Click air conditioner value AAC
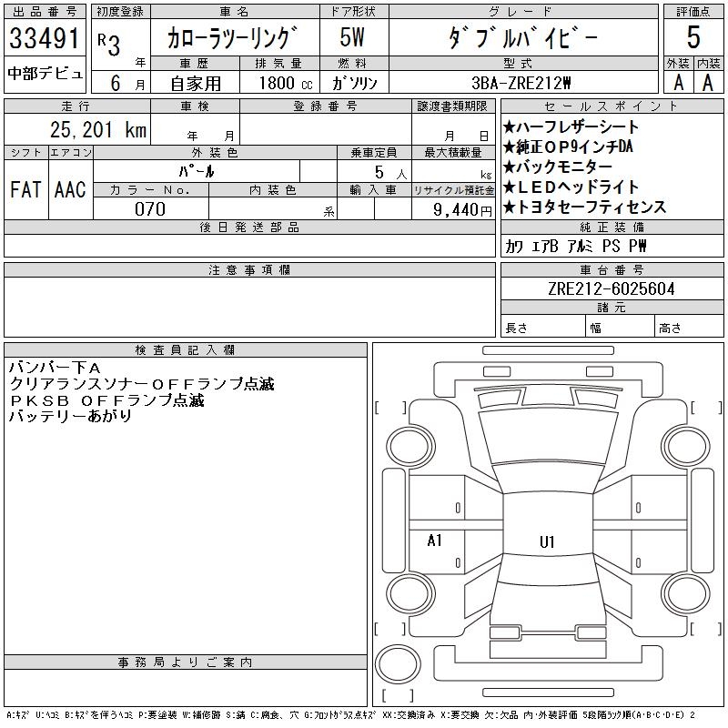Screen dimensions: 728x728 tap(70, 189)
